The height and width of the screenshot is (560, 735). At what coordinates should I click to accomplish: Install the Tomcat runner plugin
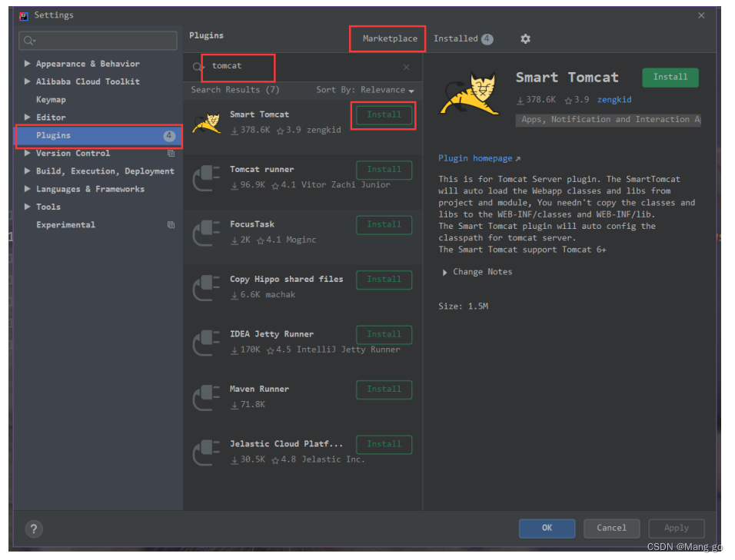coord(384,170)
